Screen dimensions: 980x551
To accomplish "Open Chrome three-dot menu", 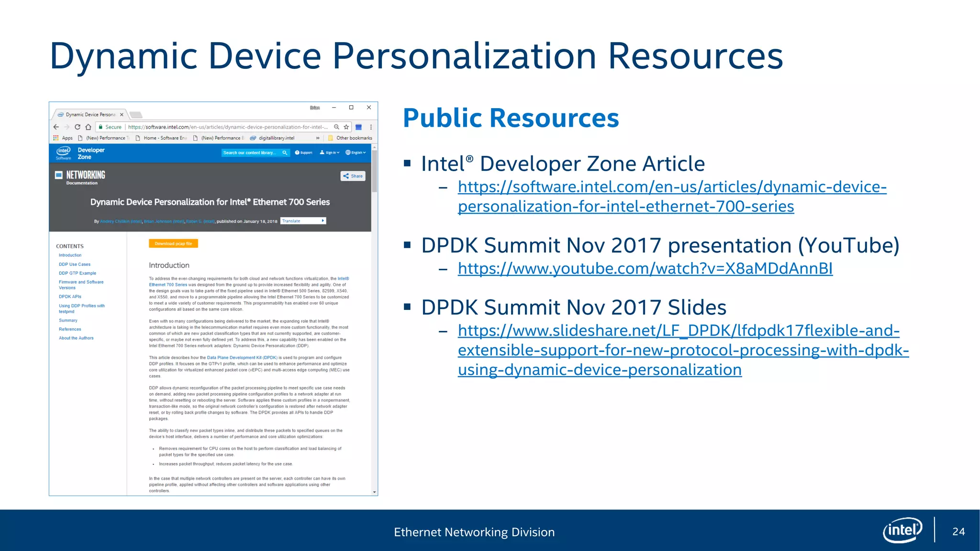I will pos(371,127).
